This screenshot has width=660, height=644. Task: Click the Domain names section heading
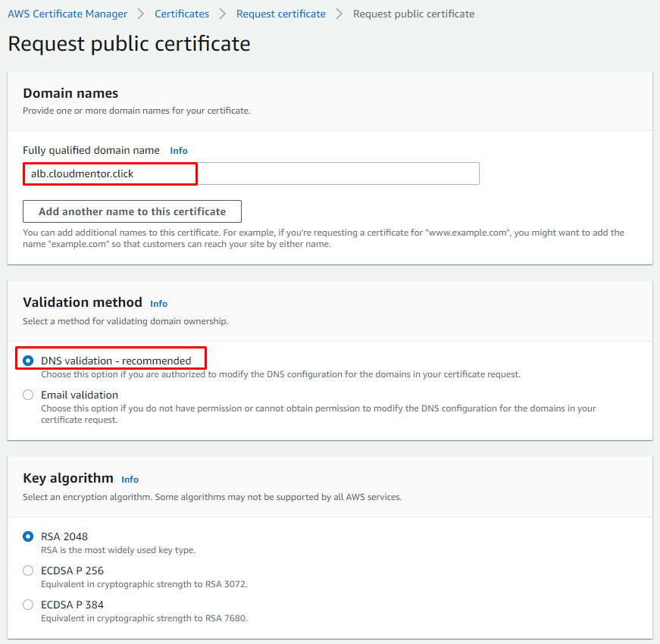coord(70,93)
